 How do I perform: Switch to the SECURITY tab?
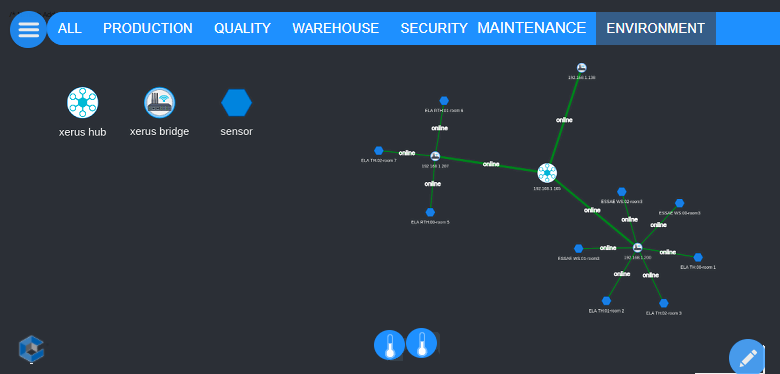pyautogui.click(x=434, y=28)
